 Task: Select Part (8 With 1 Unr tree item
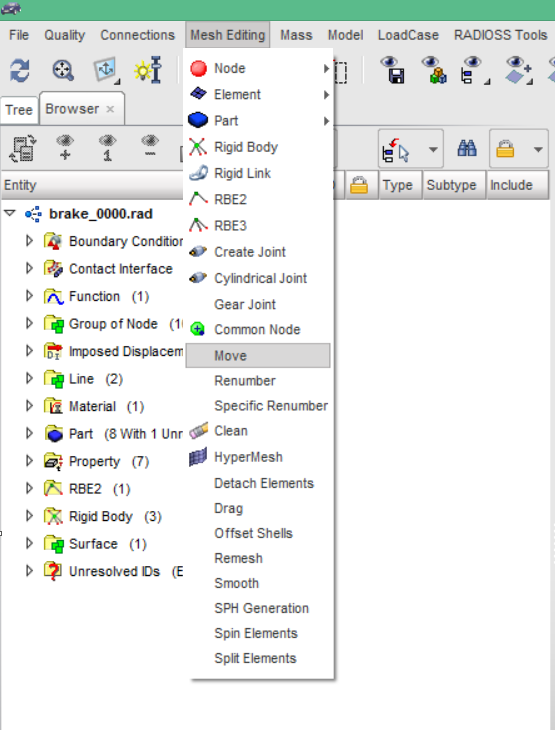click(x=126, y=434)
